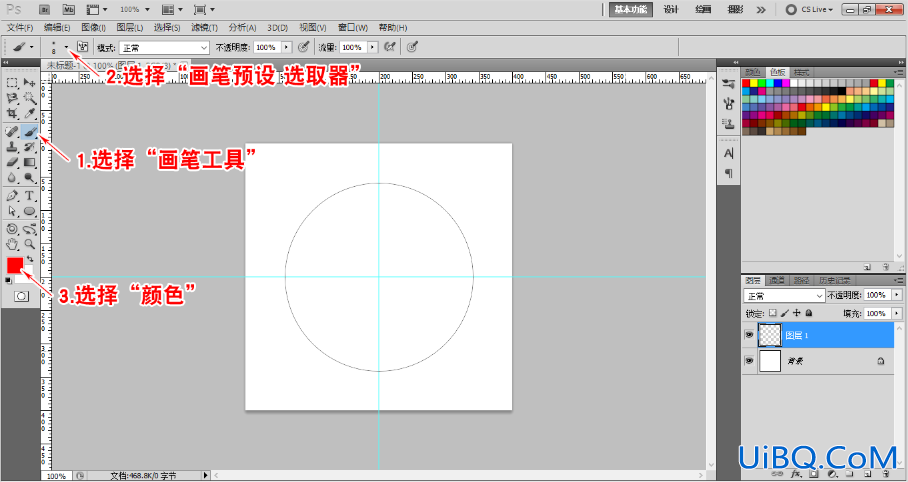Select the Horizontal Type tool
The width and height of the screenshot is (908, 482).
[x=30, y=196]
